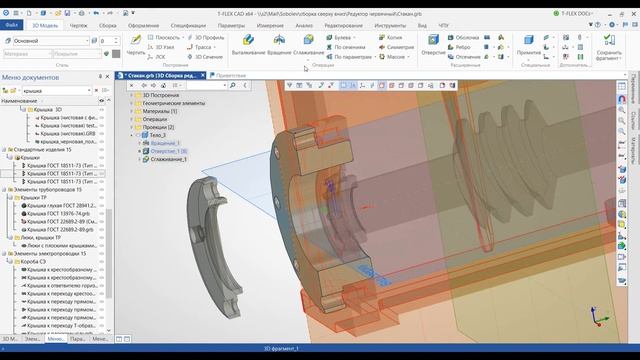640x360 pixels.
Task: Toggle visibility eye for Стандартные изделия 15 row
Action: click(x=102, y=150)
